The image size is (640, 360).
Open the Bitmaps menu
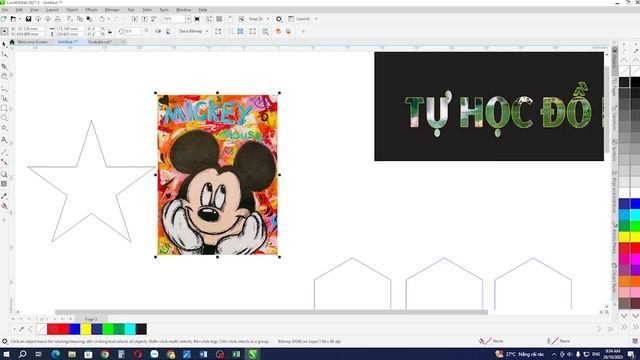click(112, 9)
